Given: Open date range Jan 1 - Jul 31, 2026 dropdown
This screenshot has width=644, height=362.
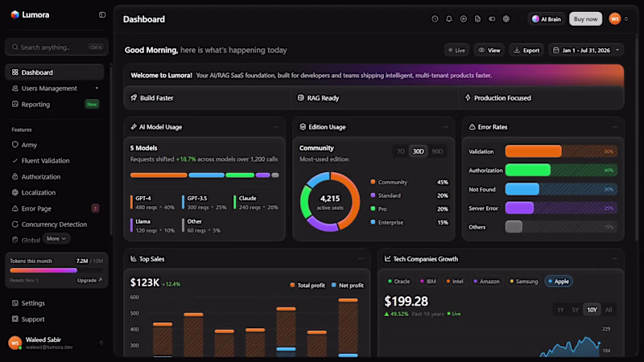Looking at the screenshot, I should click(586, 50).
